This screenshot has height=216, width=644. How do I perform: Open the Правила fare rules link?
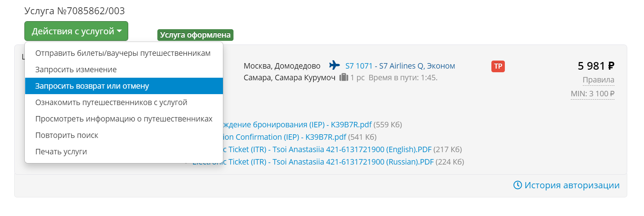click(x=598, y=80)
